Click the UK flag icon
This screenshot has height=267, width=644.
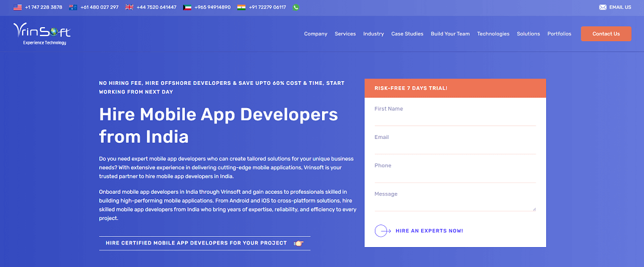pos(130,7)
